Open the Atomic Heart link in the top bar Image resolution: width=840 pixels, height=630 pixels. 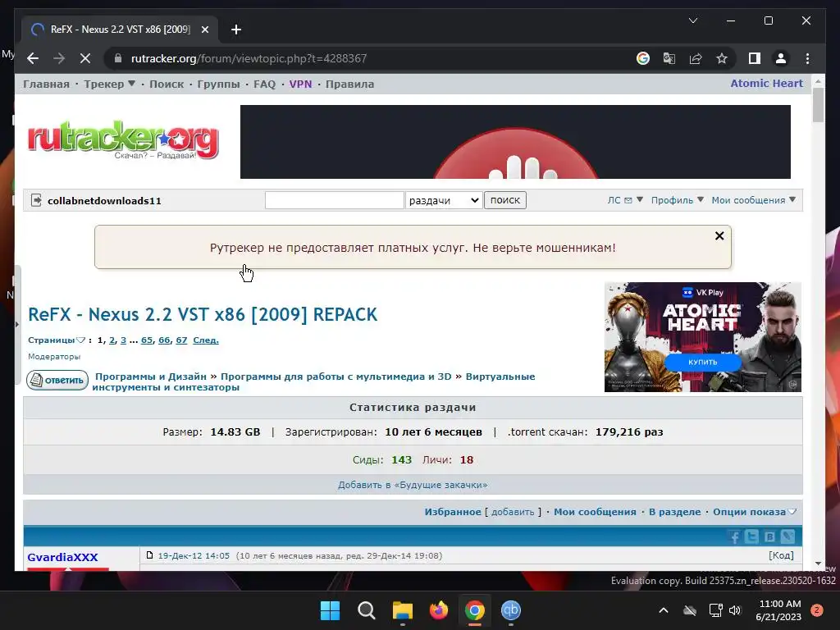pyautogui.click(x=767, y=84)
